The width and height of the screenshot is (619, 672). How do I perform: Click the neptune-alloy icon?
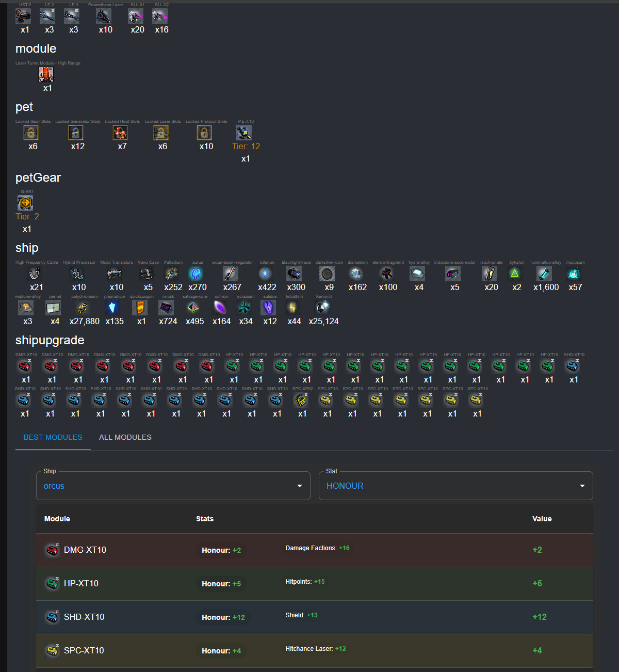26,308
